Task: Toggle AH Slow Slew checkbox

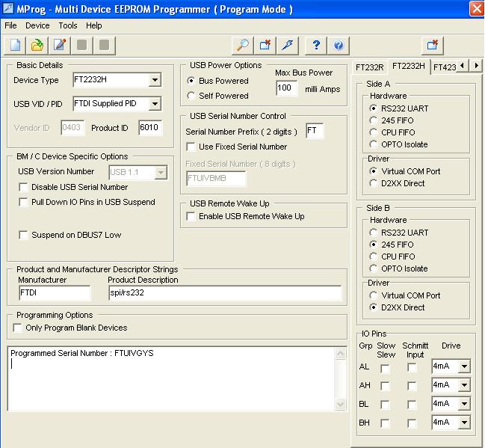Action: [x=385, y=386]
